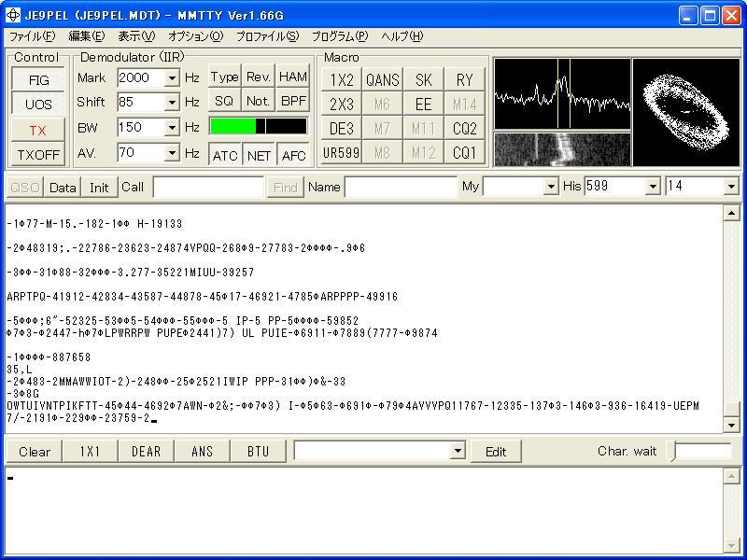747x560 pixels.
Task: Click the receive window scroll down arrow
Action: point(731,424)
